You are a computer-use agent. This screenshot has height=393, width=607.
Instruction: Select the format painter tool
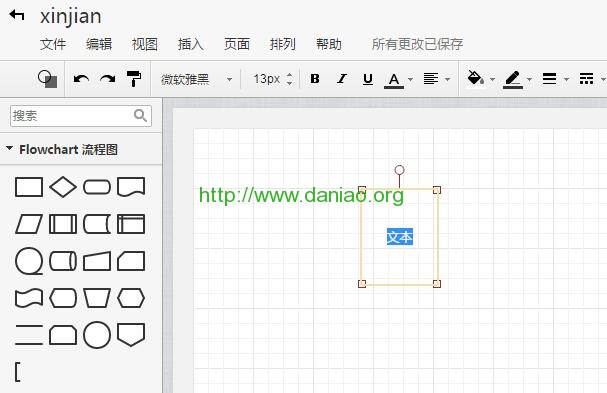click(x=134, y=79)
